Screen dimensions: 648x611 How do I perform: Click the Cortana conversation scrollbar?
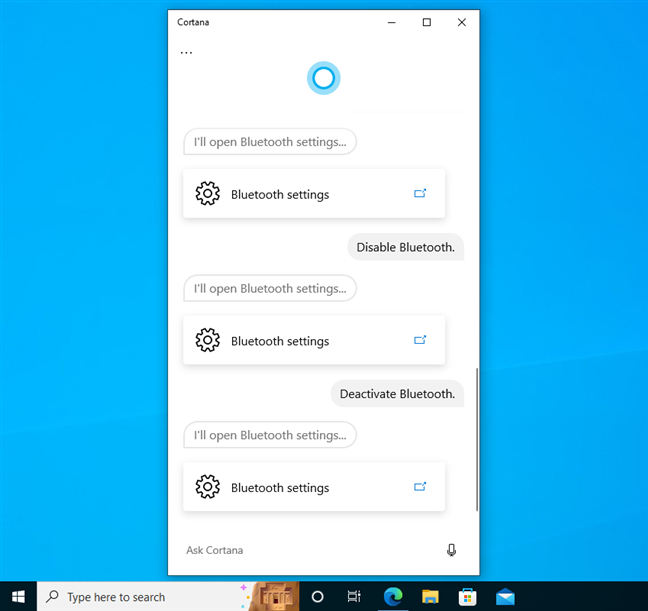[x=477, y=439]
